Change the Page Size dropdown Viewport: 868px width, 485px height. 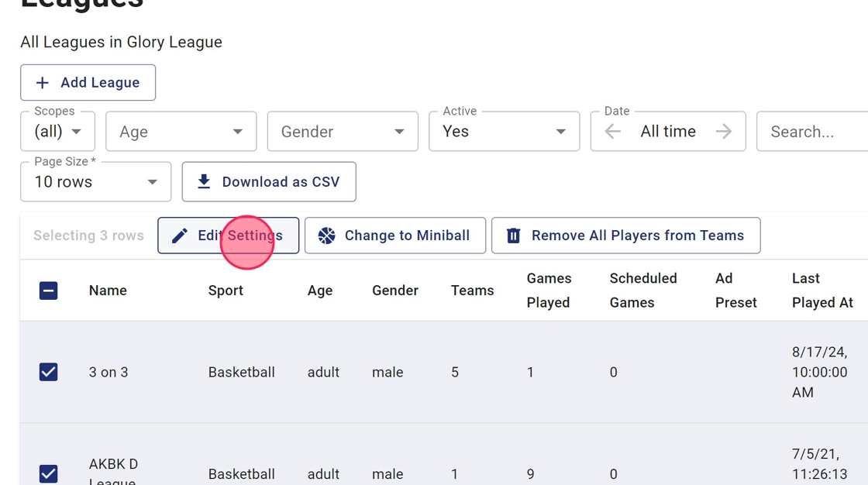click(x=95, y=182)
